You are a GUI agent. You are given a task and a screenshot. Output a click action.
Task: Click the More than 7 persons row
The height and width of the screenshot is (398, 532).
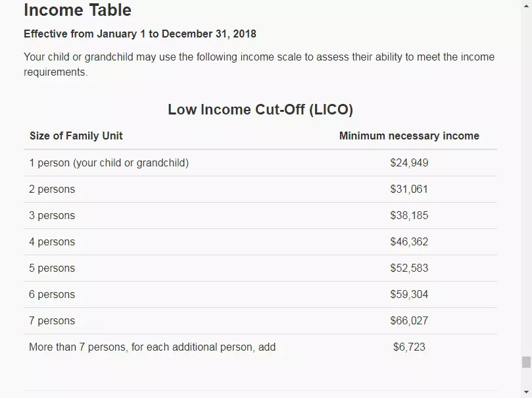point(153,347)
